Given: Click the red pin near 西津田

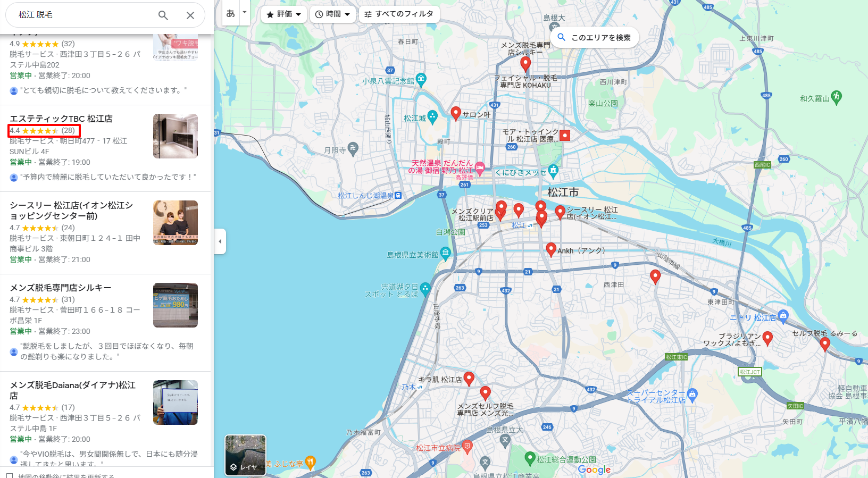Looking at the screenshot, I should (655, 276).
